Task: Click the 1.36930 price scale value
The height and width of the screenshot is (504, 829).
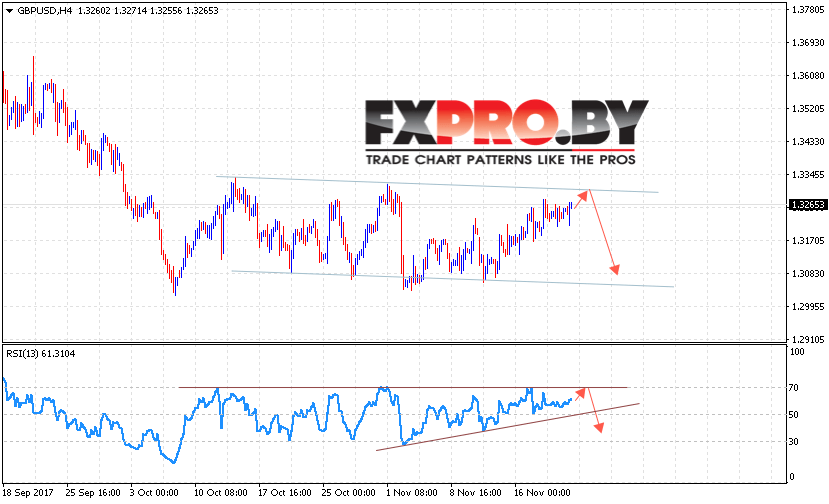Action: pos(808,42)
